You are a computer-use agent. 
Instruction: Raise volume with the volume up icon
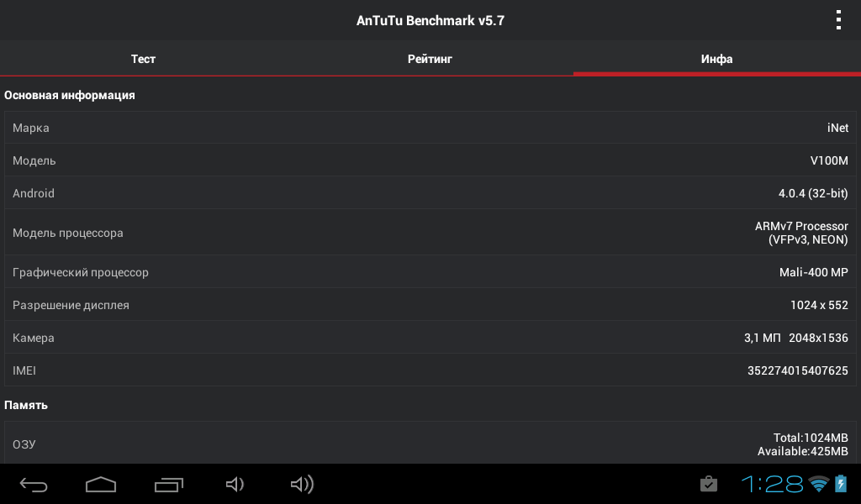(x=302, y=484)
